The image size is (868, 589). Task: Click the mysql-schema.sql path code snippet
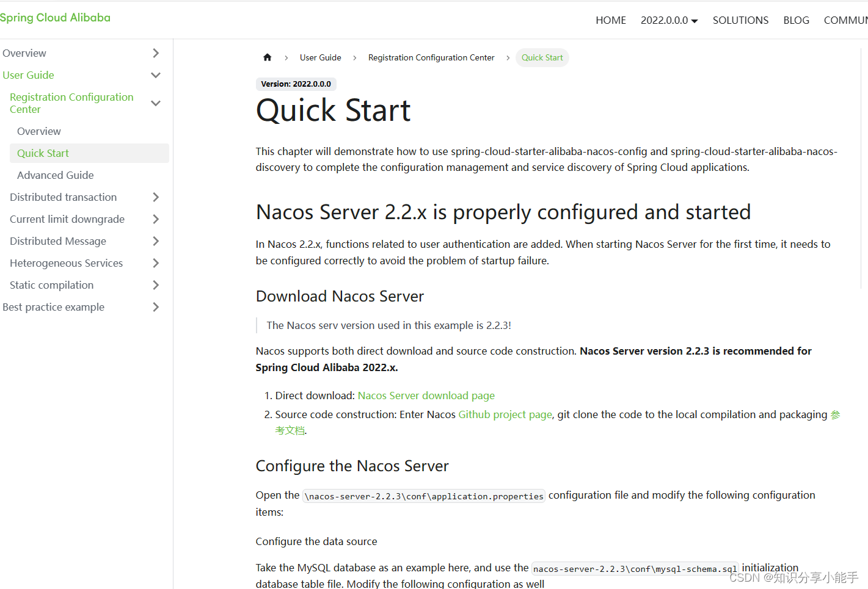(x=635, y=569)
